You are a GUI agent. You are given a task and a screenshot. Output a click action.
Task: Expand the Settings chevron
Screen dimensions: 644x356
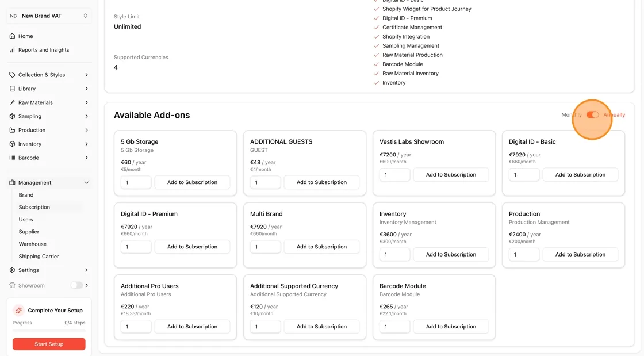coord(86,270)
